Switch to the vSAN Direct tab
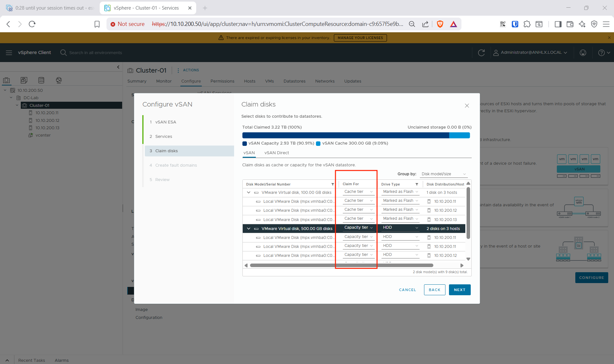Image resolution: width=614 pixels, height=364 pixels. 277,153
